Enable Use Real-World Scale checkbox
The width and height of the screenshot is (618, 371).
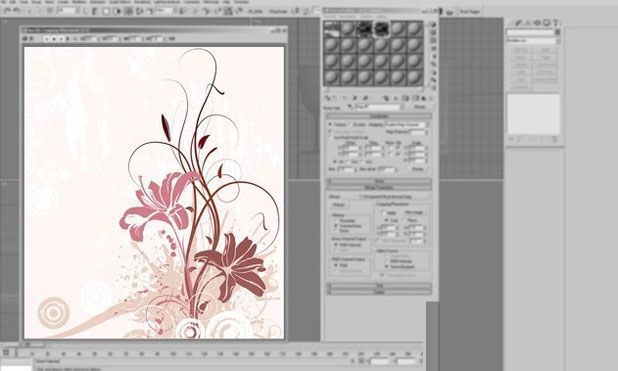click(x=330, y=138)
